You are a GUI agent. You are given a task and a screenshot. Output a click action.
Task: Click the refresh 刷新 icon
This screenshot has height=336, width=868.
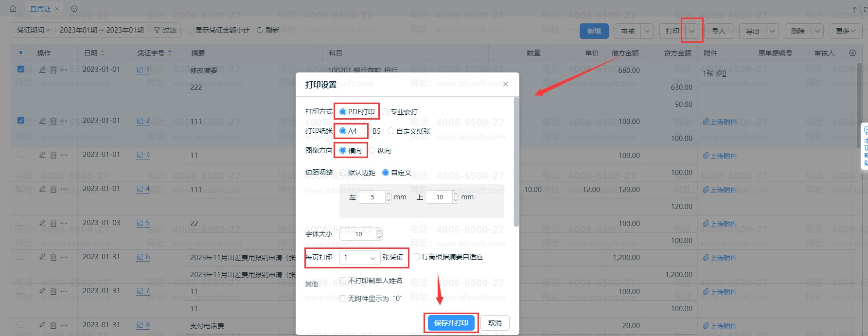(x=260, y=30)
